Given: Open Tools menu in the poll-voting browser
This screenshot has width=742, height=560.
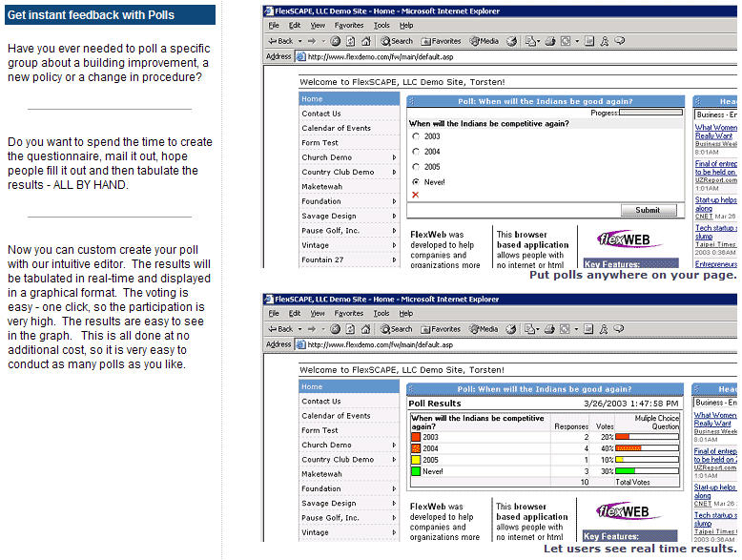Looking at the screenshot, I should (381, 25).
